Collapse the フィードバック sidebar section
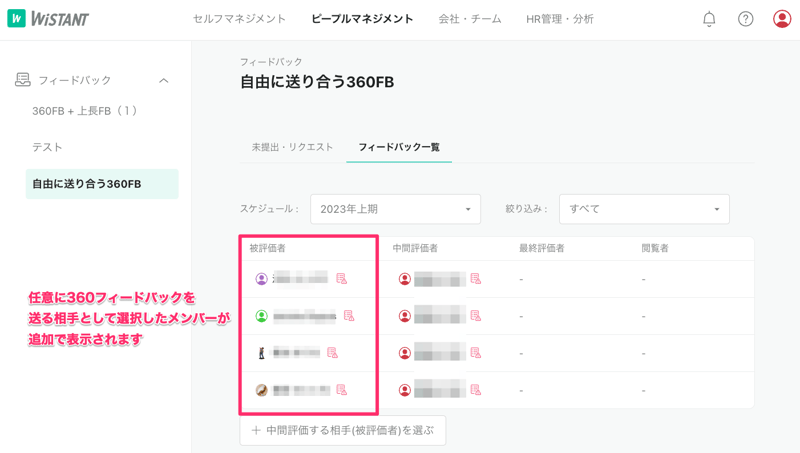Image resolution: width=800 pixels, height=453 pixels. 164,80
